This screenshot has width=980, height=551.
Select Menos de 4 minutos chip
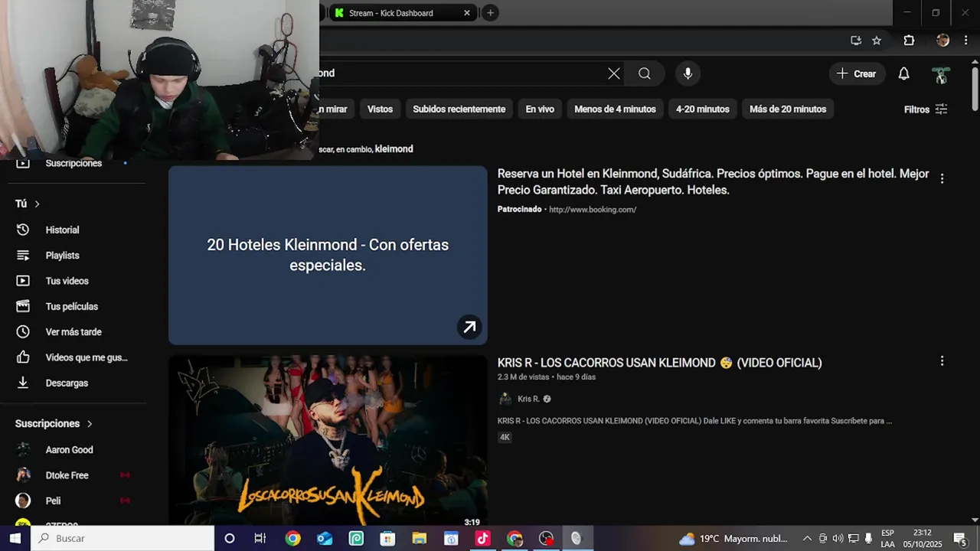[615, 109]
